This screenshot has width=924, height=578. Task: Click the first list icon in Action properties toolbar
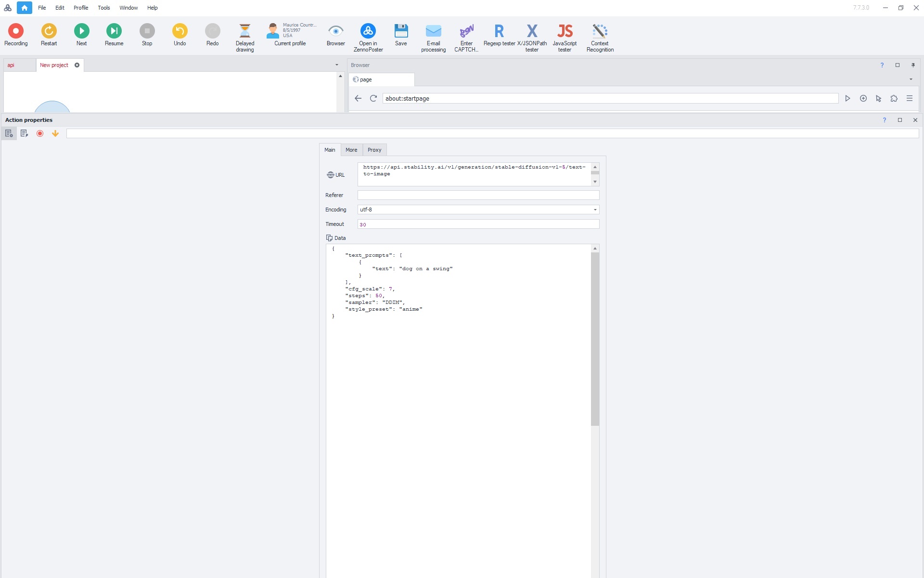pyautogui.click(x=9, y=133)
